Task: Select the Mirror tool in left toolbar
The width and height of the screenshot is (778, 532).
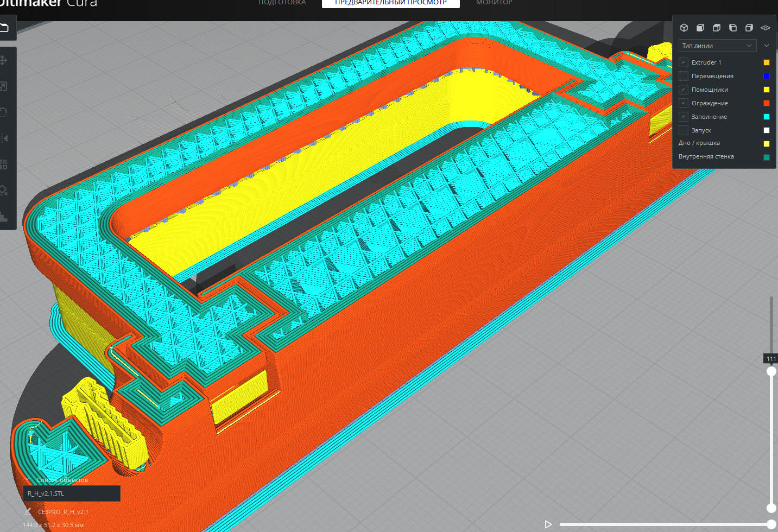Action: (3, 138)
